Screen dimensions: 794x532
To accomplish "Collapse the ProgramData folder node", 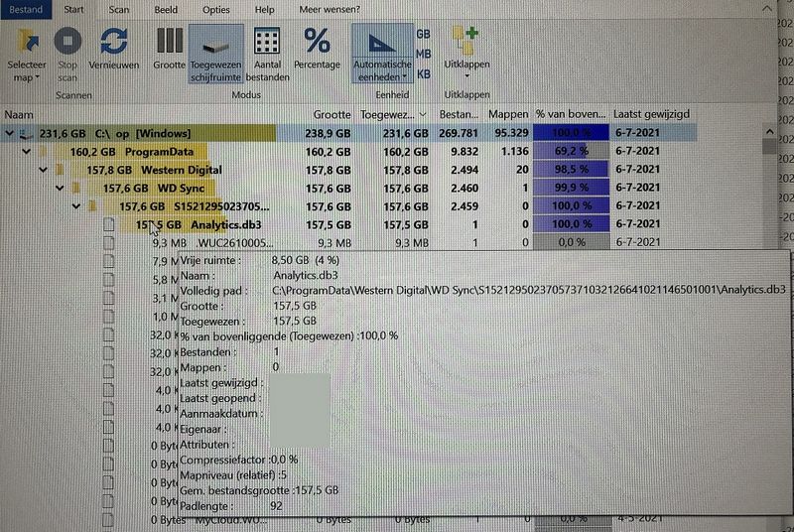I will pos(27,152).
